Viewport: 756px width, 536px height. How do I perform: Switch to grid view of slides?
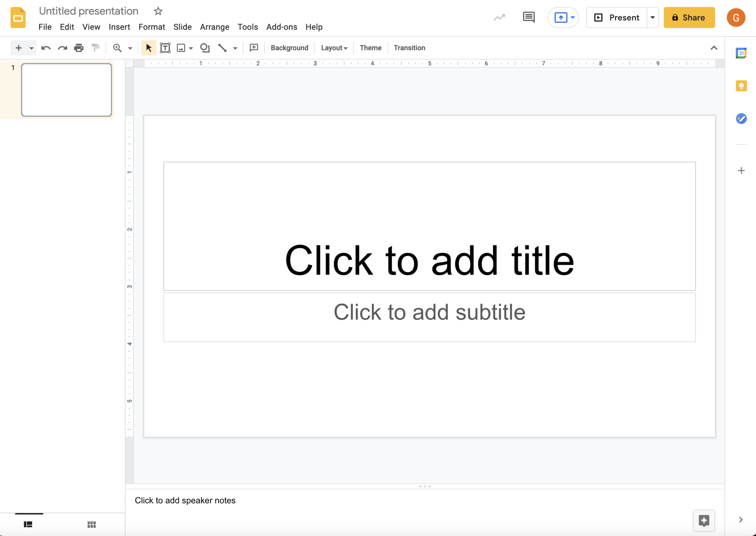[x=92, y=524]
